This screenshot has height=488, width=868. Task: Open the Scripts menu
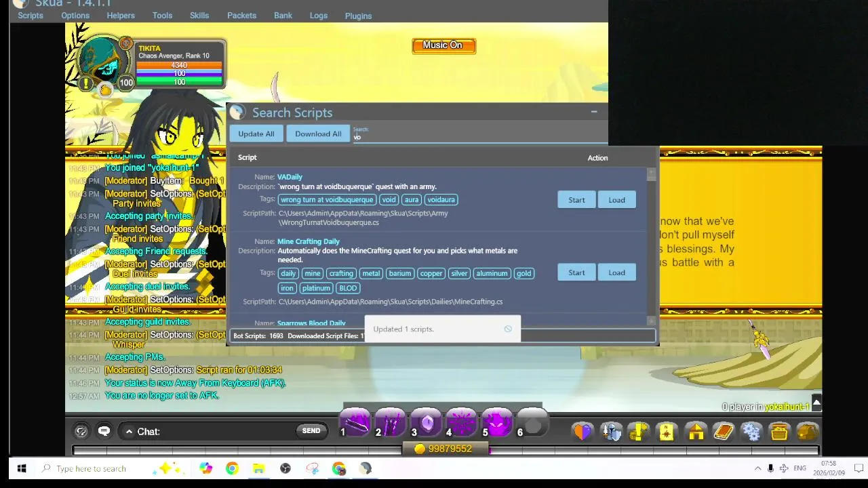click(31, 16)
